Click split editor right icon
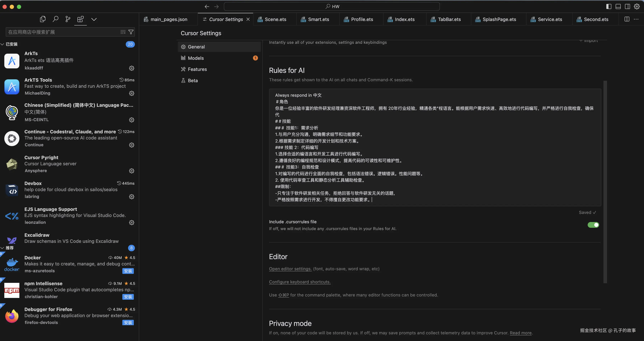Screen dimensions: 644x341 627,19
